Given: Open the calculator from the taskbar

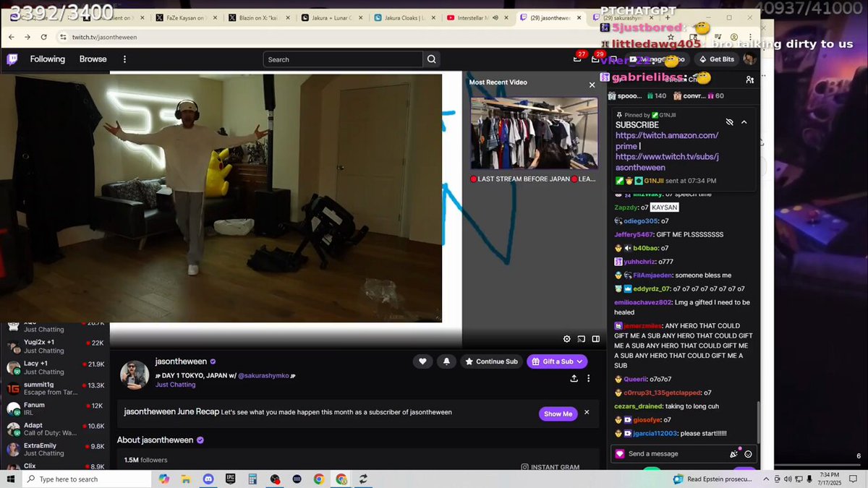Looking at the screenshot, I should point(252,479).
